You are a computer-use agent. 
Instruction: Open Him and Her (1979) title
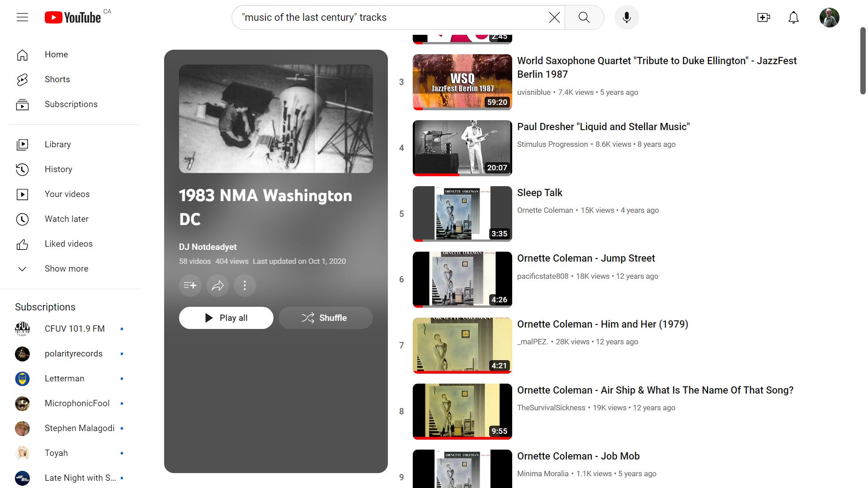click(603, 324)
